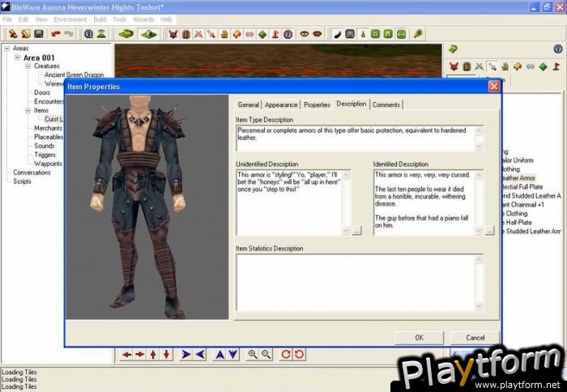Collapse the Area 001 tree node
The height and width of the screenshot is (392, 567).
coord(17,58)
